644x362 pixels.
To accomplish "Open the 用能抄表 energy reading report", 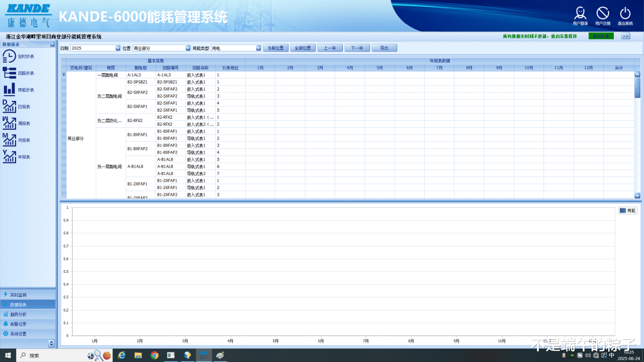I will pyautogui.click(x=18, y=90).
